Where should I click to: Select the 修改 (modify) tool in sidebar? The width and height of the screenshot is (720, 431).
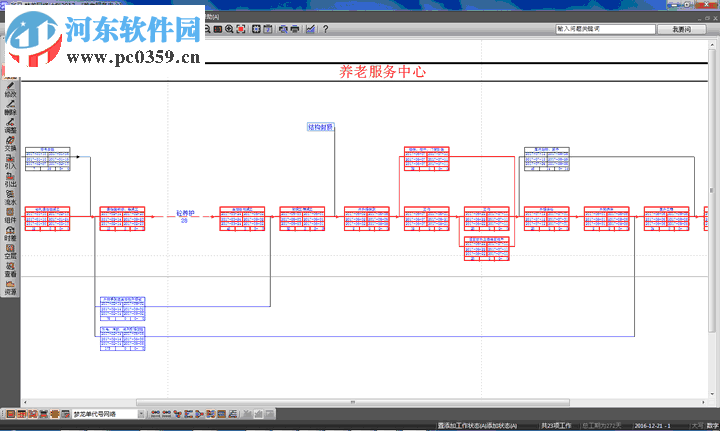tap(10, 89)
